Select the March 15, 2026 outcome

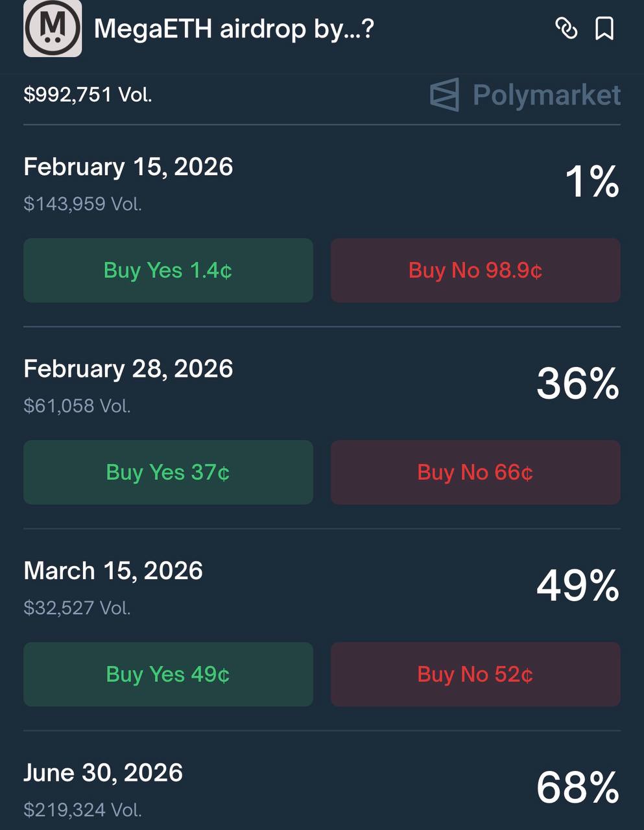113,571
